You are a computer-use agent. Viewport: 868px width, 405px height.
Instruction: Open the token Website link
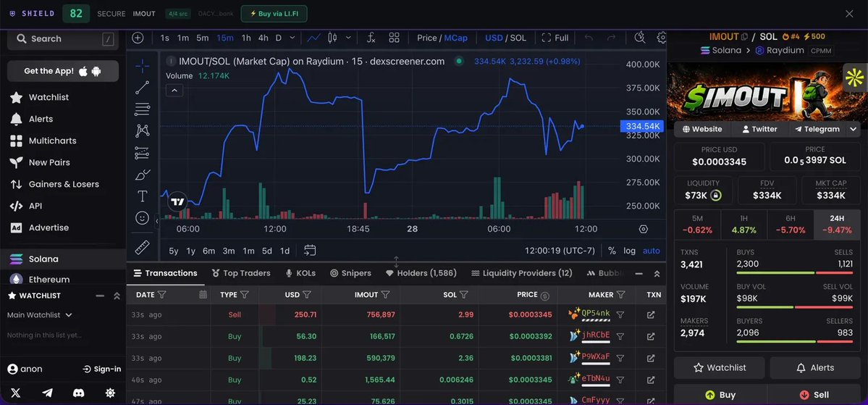pyautogui.click(x=702, y=129)
